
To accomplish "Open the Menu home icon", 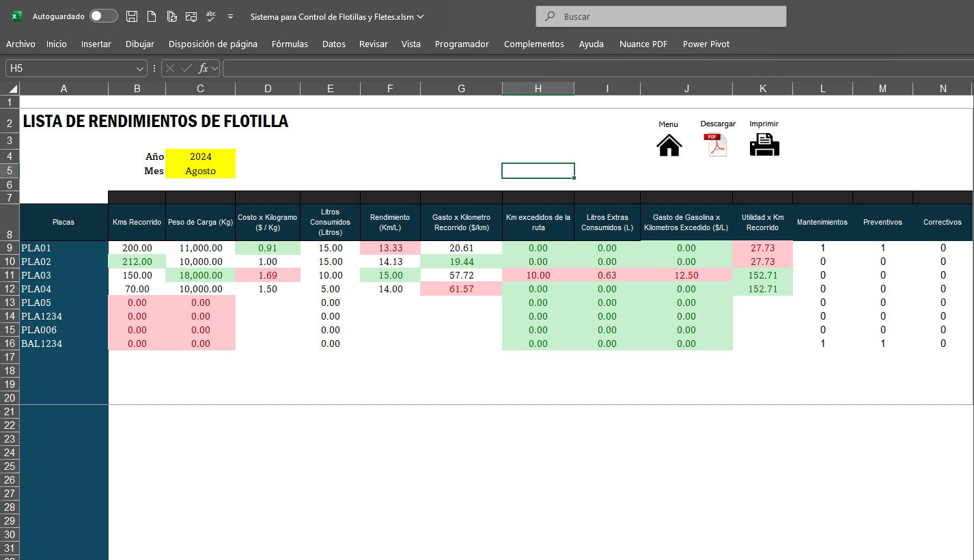I will [x=669, y=143].
